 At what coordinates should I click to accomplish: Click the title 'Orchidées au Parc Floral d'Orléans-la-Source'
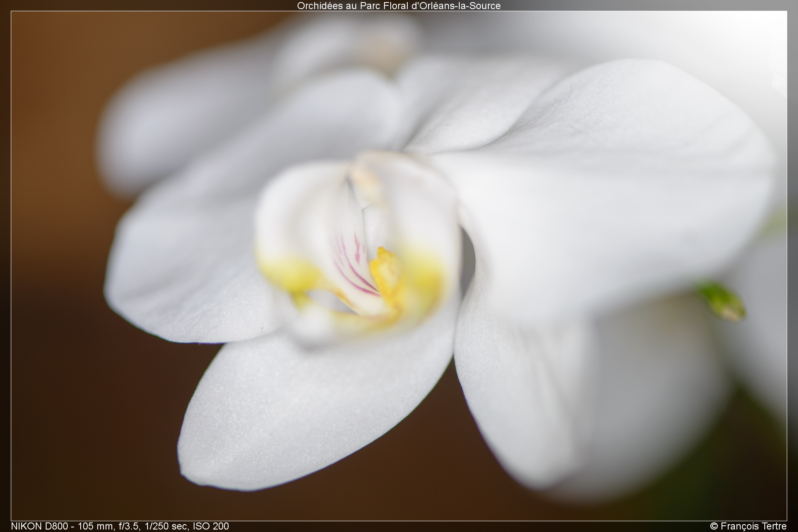coord(399,6)
